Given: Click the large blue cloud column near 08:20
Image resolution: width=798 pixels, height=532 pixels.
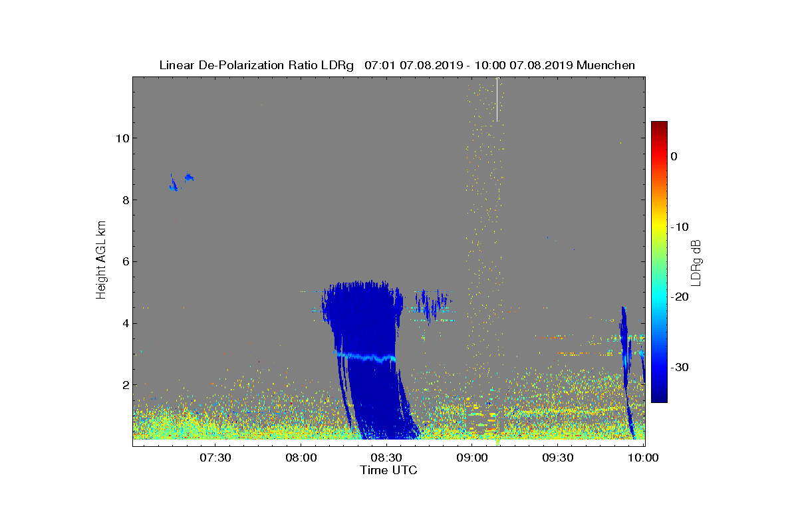Looking at the screenshot, I should [369, 359].
